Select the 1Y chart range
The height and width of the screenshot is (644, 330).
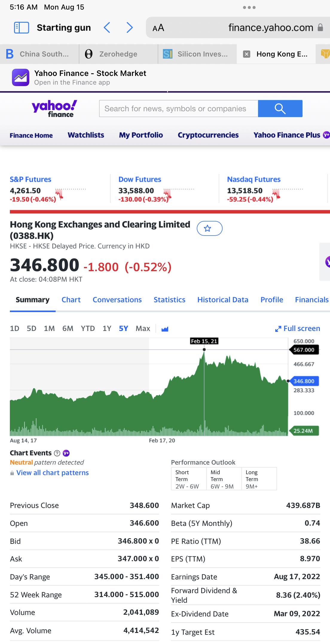click(x=107, y=329)
